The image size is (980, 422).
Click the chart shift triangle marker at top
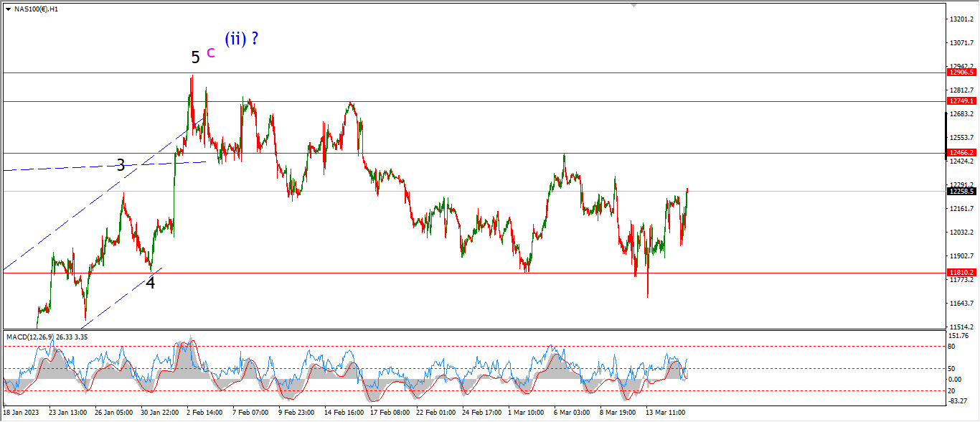click(634, 5)
